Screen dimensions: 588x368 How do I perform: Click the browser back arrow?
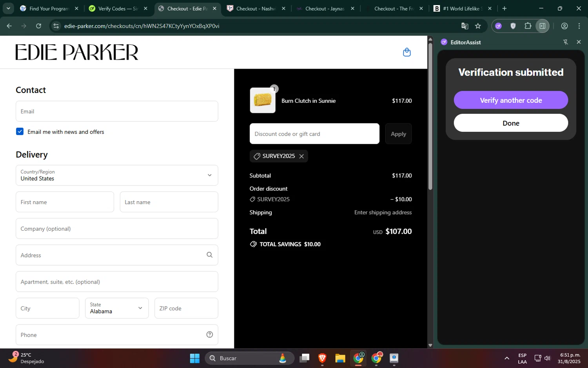(9, 26)
